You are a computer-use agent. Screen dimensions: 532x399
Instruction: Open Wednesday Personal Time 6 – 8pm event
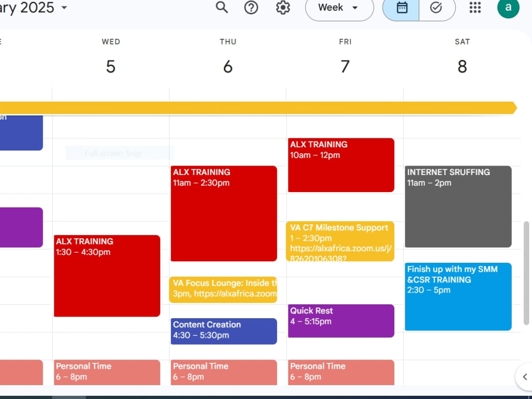pyautogui.click(x=107, y=372)
